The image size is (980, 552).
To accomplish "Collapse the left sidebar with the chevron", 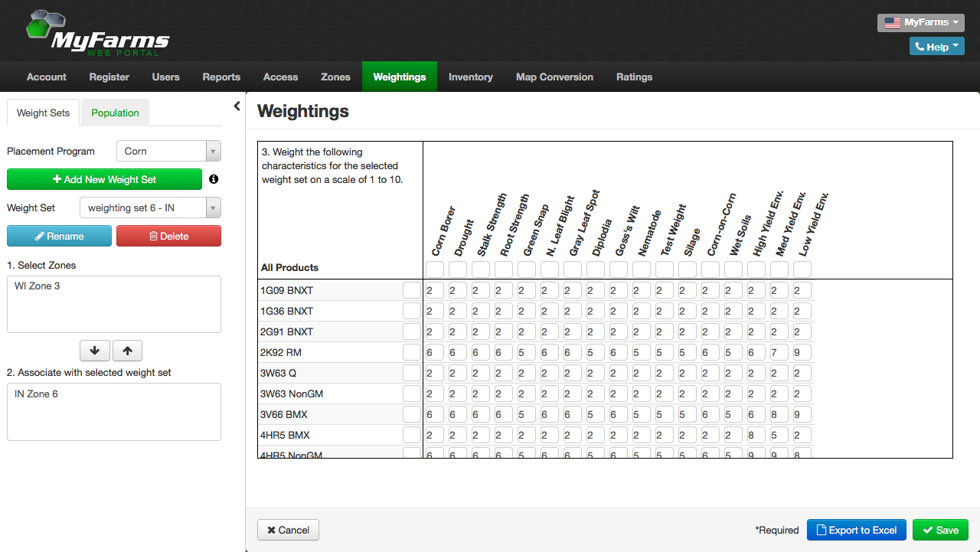I will [237, 106].
